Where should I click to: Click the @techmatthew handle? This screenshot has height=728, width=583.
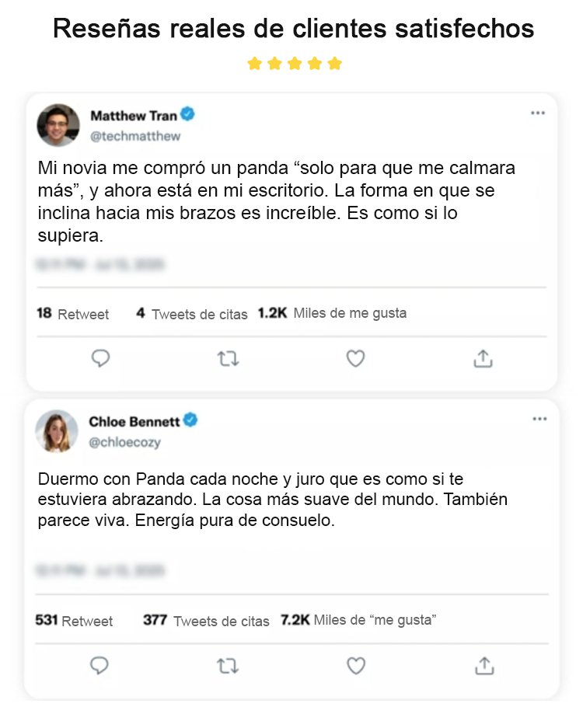135,136
